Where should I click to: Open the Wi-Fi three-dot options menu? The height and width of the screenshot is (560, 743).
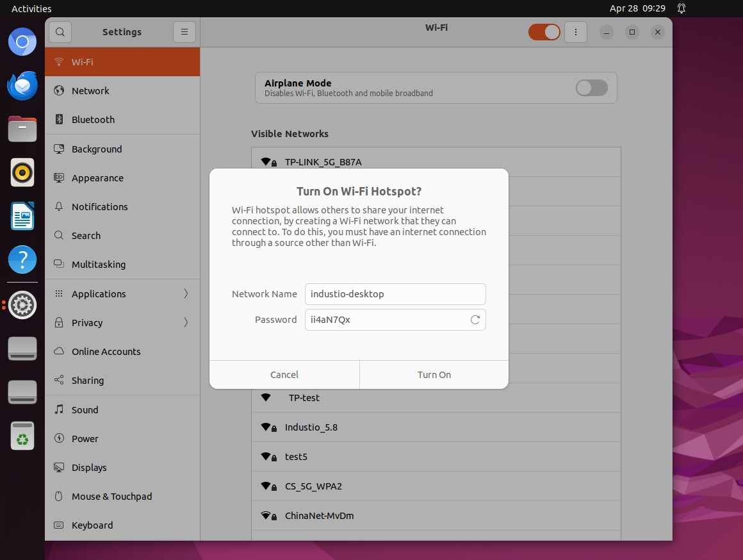coord(575,32)
